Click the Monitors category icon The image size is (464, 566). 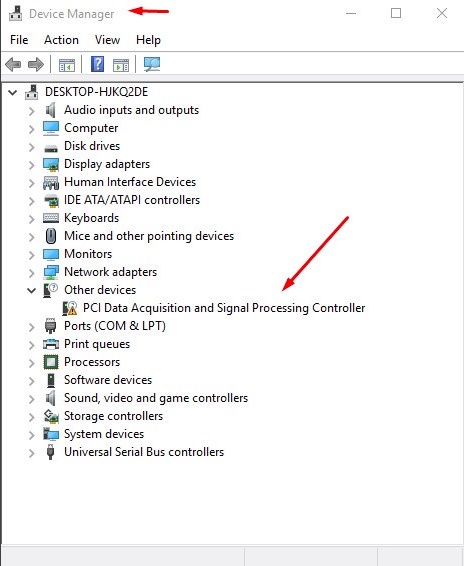(x=51, y=254)
